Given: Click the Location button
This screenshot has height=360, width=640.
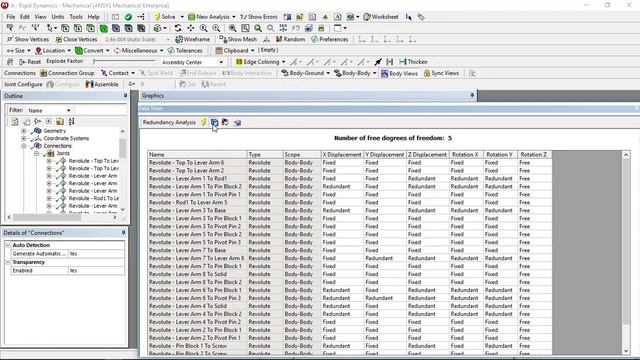Looking at the screenshot, I should [53, 51].
